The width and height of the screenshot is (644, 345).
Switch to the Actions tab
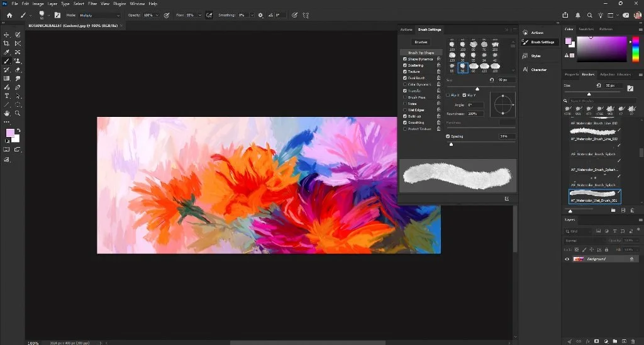click(x=406, y=30)
